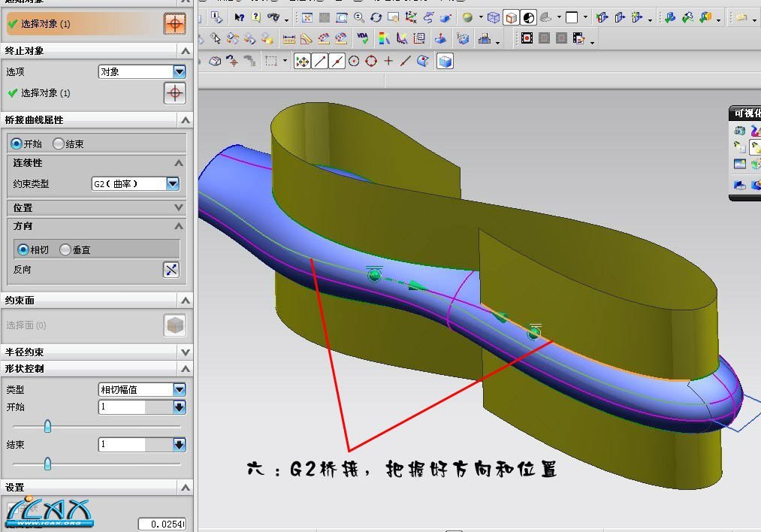
Task: Expand the 位置 (Position) section
Action: coord(179,207)
